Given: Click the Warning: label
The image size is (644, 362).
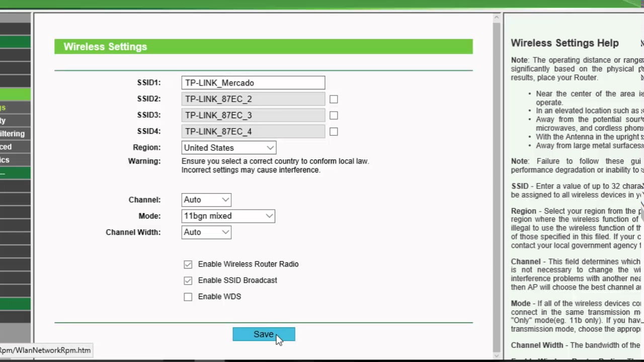Looking at the screenshot, I should (144, 161).
